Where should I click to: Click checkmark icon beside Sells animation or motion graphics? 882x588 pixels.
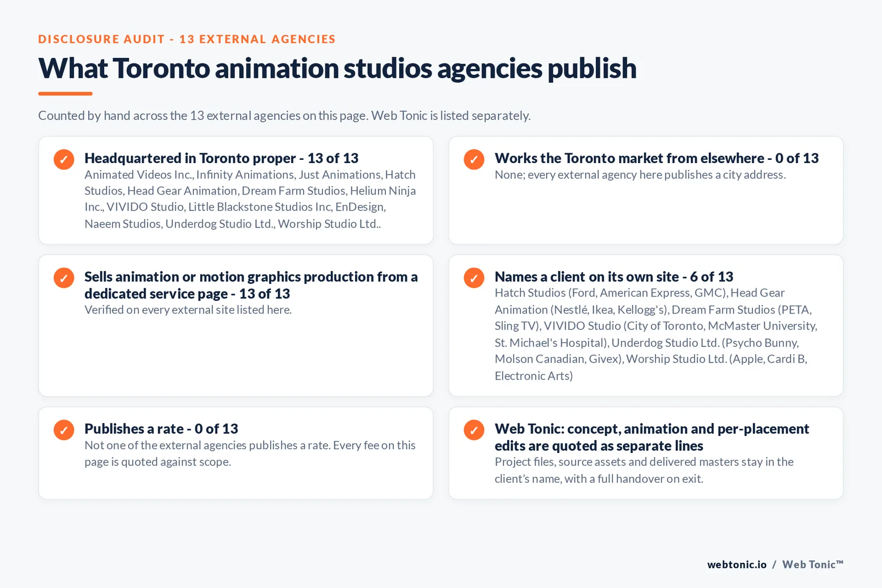64,278
